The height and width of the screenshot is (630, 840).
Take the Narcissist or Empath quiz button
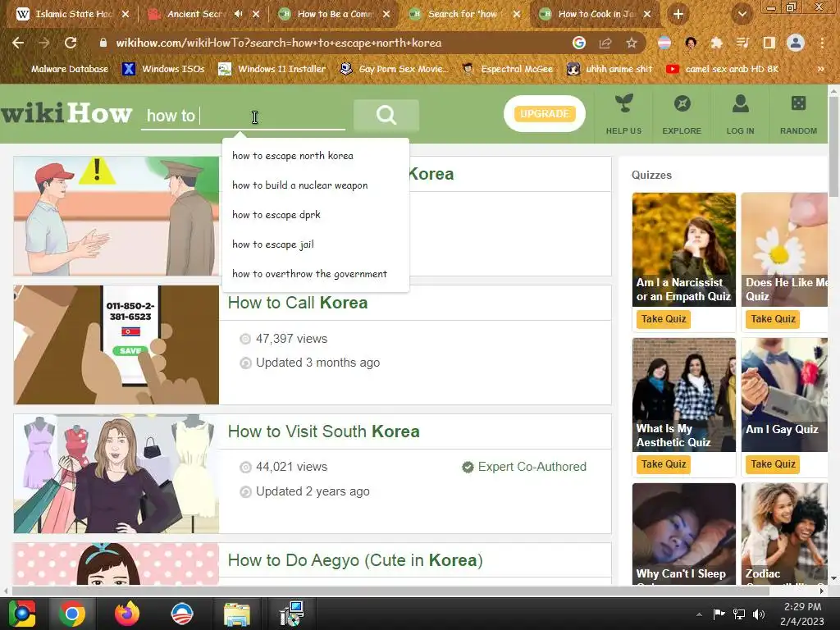(x=663, y=319)
